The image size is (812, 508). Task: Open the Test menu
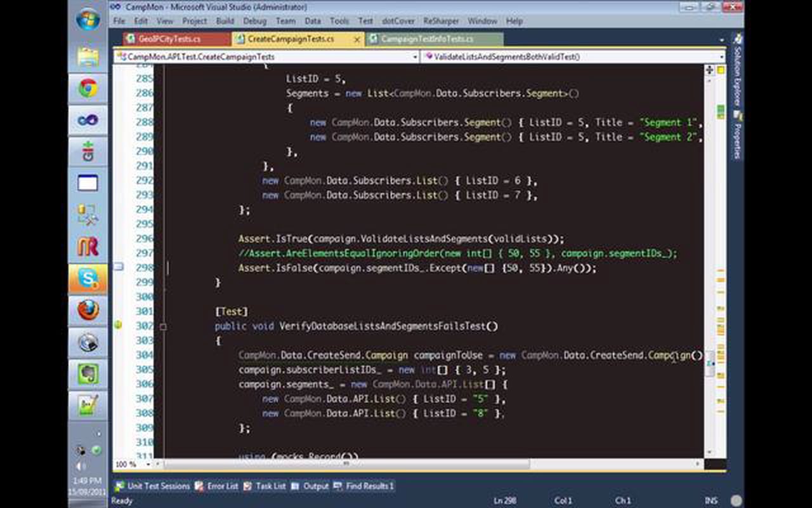click(365, 21)
